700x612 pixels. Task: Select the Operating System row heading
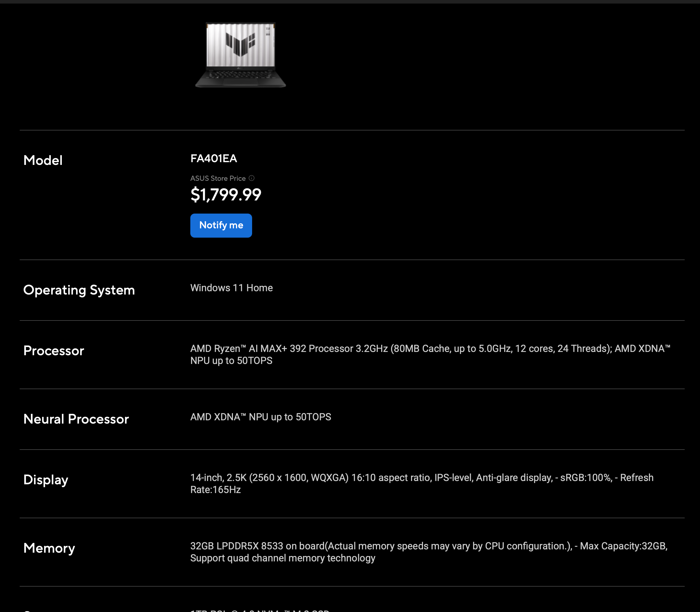[79, 290]
